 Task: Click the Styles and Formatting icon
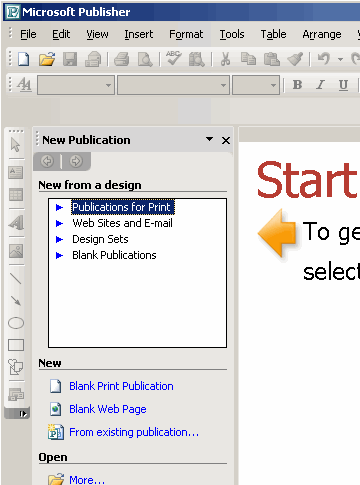[24, 85]
